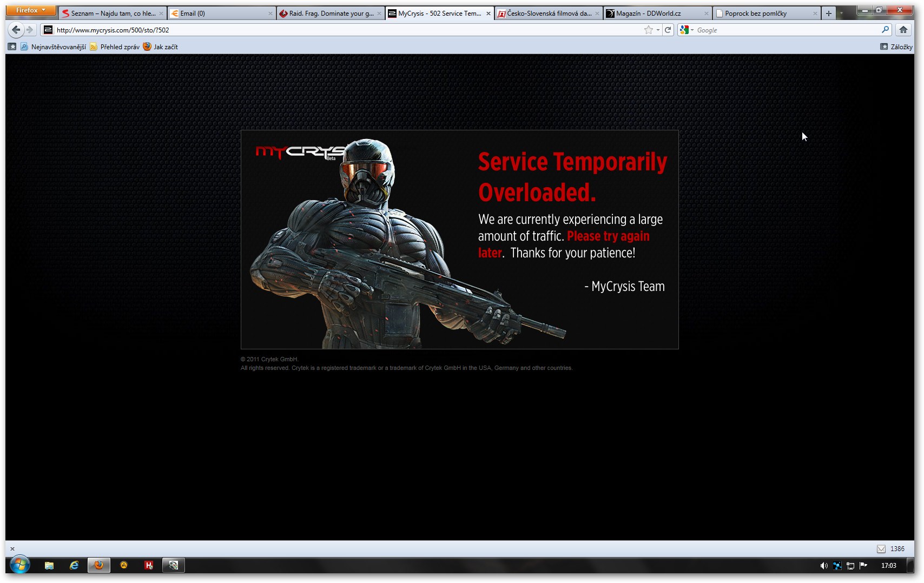This screenshot has height=583, width=924.
Task: Open the Záložky bookmarks button
Action: click(896, 47)
